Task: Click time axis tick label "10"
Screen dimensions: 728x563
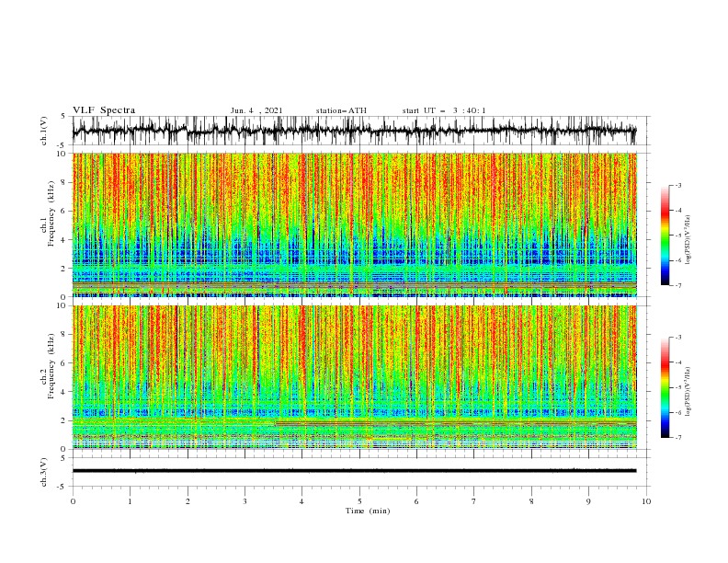Action: coord(646,501)
